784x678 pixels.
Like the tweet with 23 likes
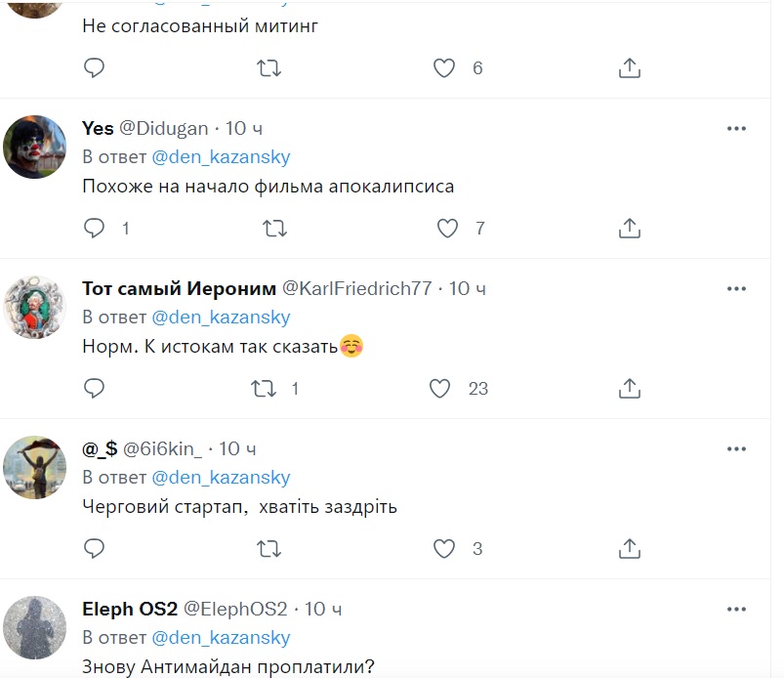[441, 389]
